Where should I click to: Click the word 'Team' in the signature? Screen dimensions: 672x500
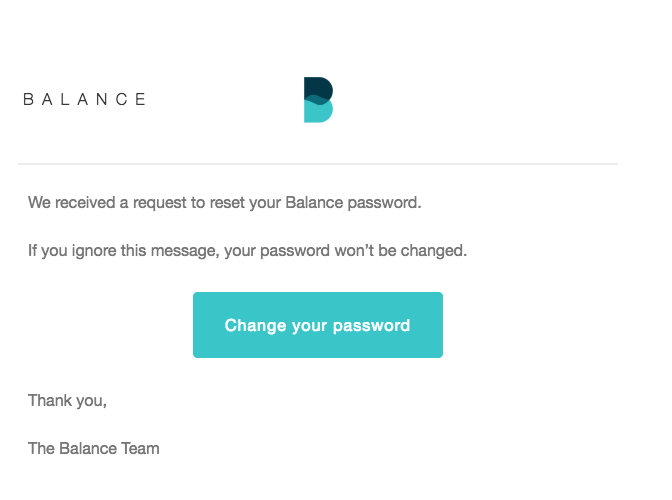click(141, 449)
